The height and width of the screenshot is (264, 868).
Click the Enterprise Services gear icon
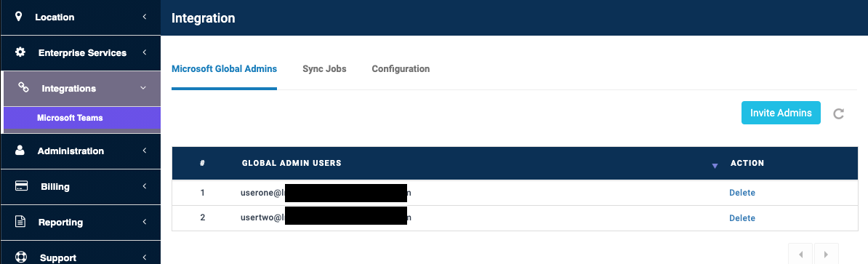point(20,52)
